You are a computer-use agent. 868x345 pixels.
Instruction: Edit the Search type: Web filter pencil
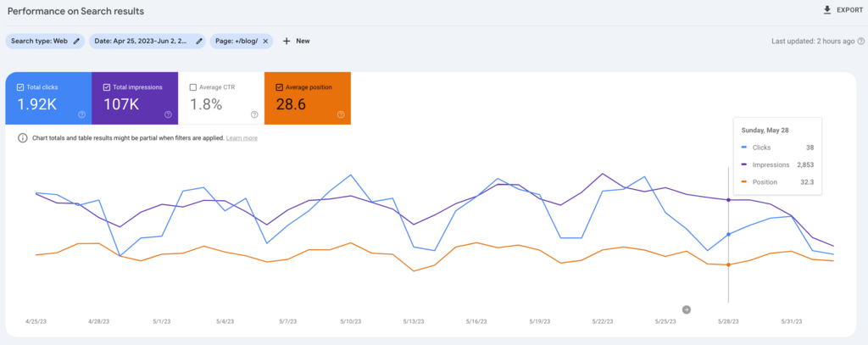coord(76,41)
